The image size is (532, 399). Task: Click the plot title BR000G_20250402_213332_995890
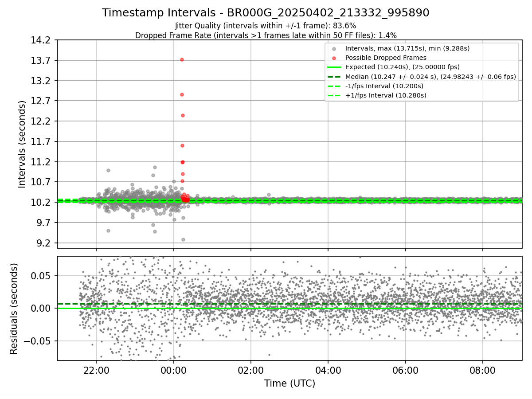pyautogui.click(x=266, y=13)
